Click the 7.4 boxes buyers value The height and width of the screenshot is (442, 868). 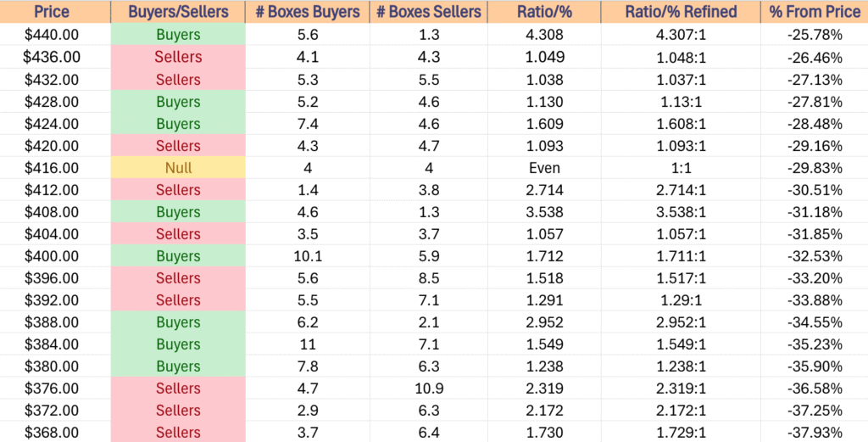click(x=307, y=124)
